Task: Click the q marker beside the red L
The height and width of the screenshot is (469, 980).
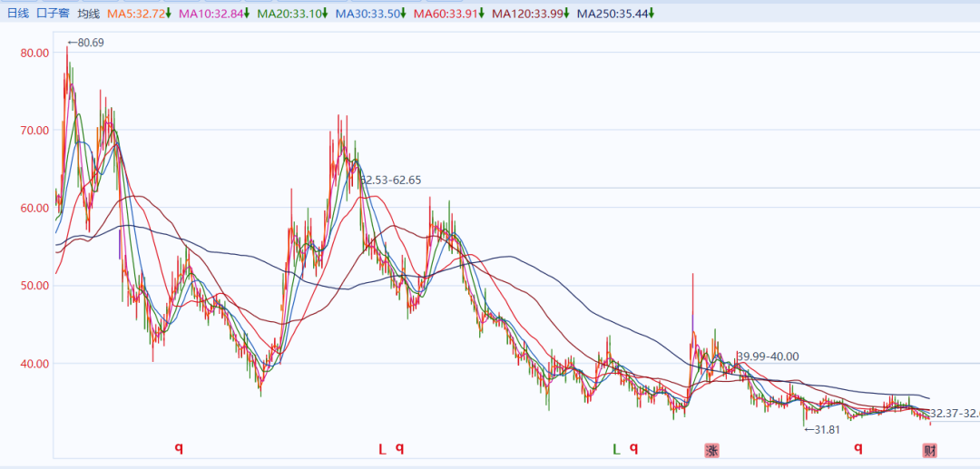Action: 399,448
